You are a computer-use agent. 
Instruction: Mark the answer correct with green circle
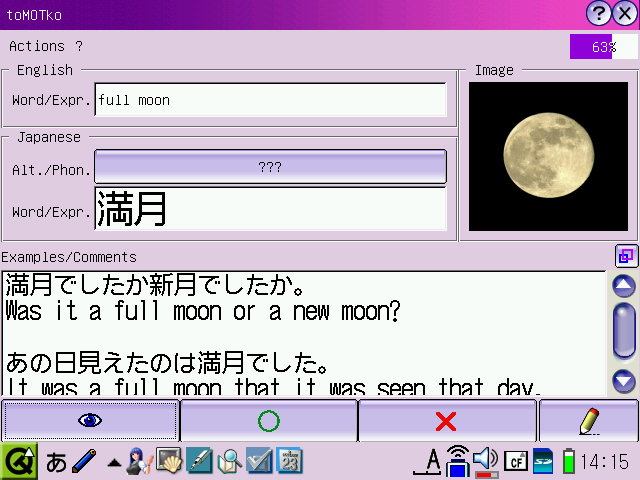(x=268, y=421)
